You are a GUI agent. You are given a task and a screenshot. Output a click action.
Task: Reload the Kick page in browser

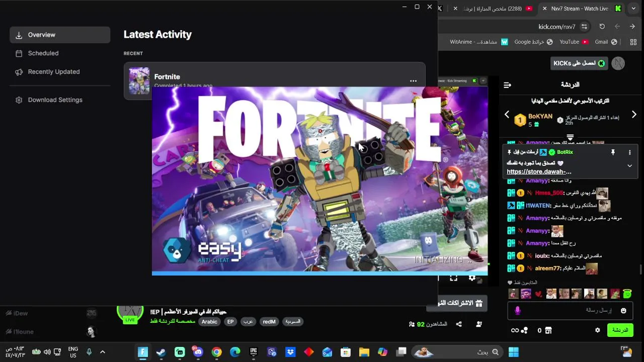[x=602, y=27]
